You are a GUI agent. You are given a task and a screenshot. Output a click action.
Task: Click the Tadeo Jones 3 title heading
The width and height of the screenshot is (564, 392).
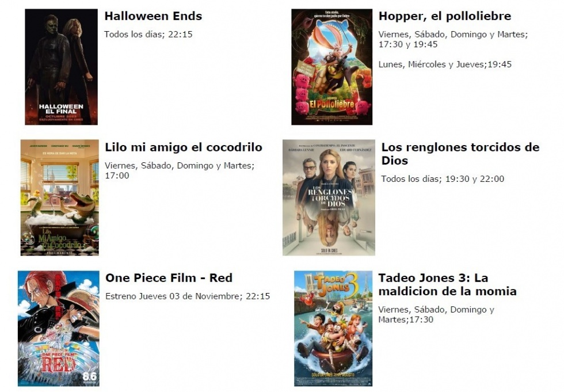(448, 284)
